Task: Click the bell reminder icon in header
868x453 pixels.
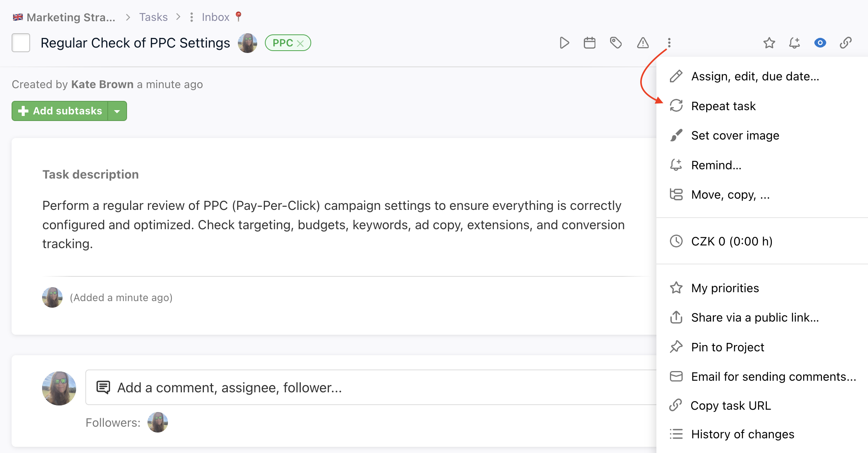Action: click(794, 43)
